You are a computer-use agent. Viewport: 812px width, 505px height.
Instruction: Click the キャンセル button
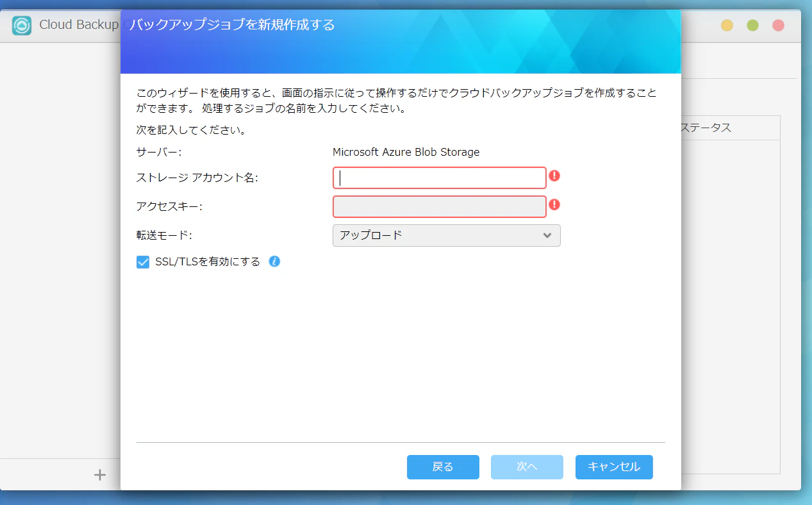[614, 467]
